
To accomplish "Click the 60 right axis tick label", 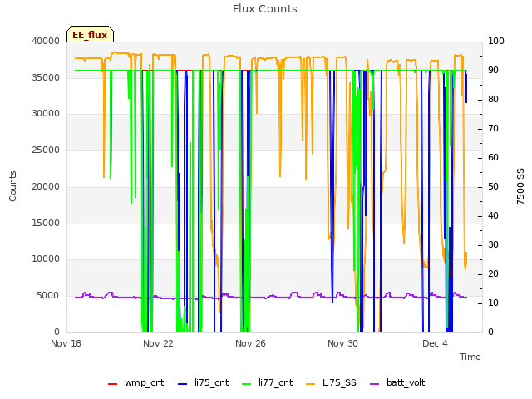I will 493,157.
